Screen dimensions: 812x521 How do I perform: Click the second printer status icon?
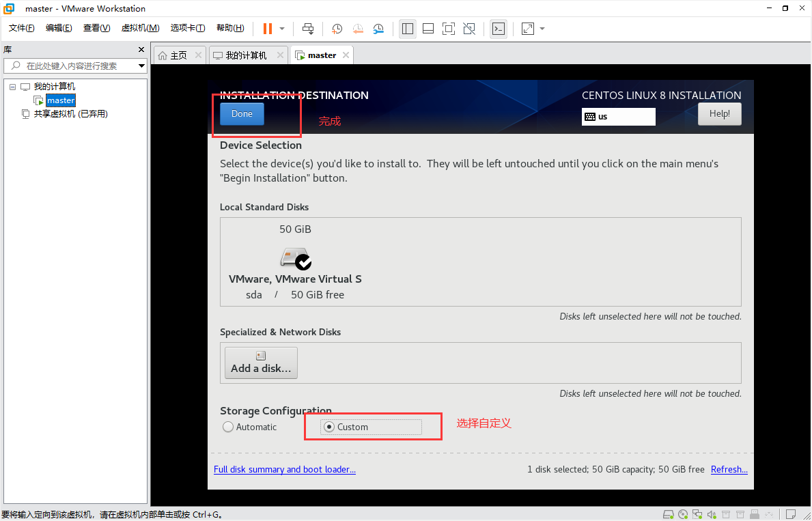[740, 514]
